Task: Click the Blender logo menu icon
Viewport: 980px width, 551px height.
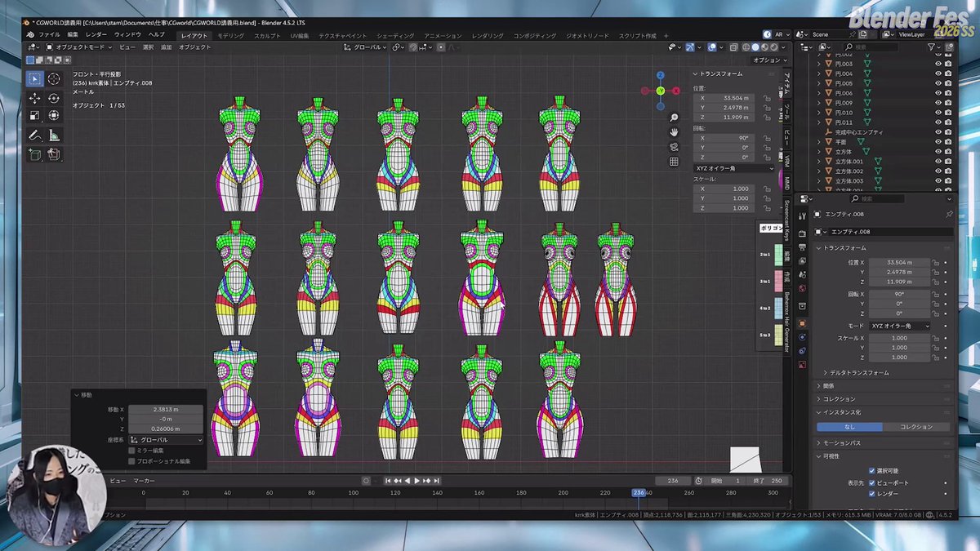Action: [x=29, y=35]
